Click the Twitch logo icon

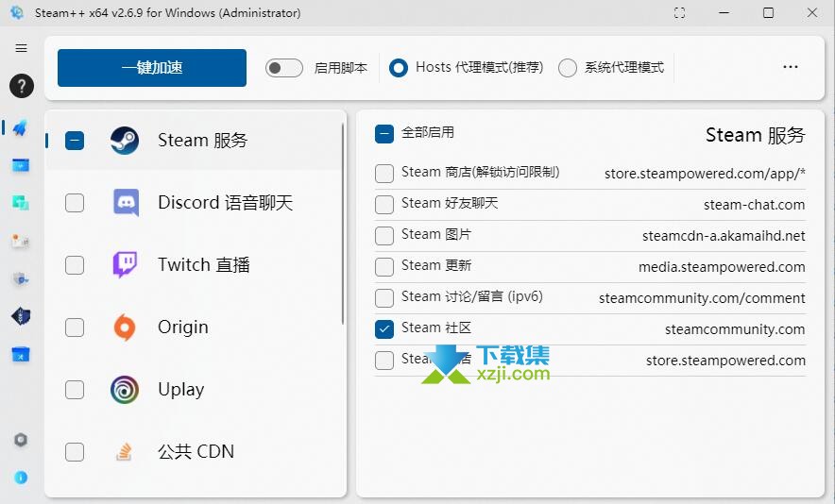click(x=125, y=264)
